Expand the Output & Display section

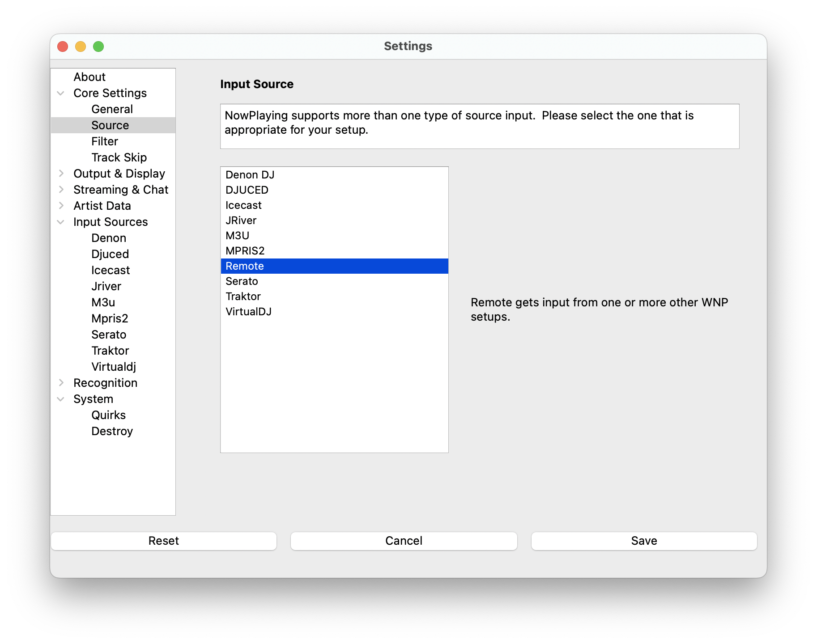61,174
